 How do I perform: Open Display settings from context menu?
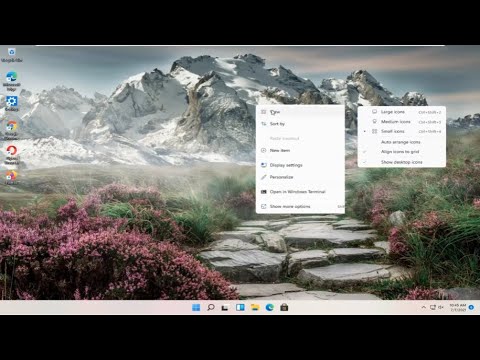(300, 165)
